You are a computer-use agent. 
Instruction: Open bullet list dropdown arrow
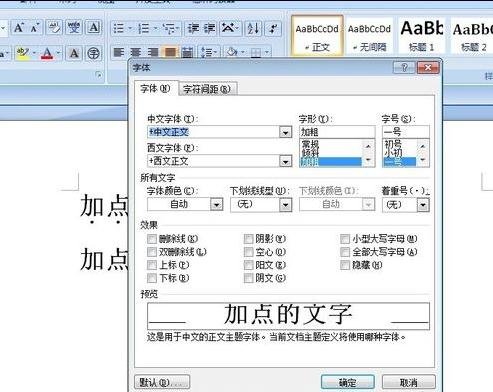[x=130, y=29]
